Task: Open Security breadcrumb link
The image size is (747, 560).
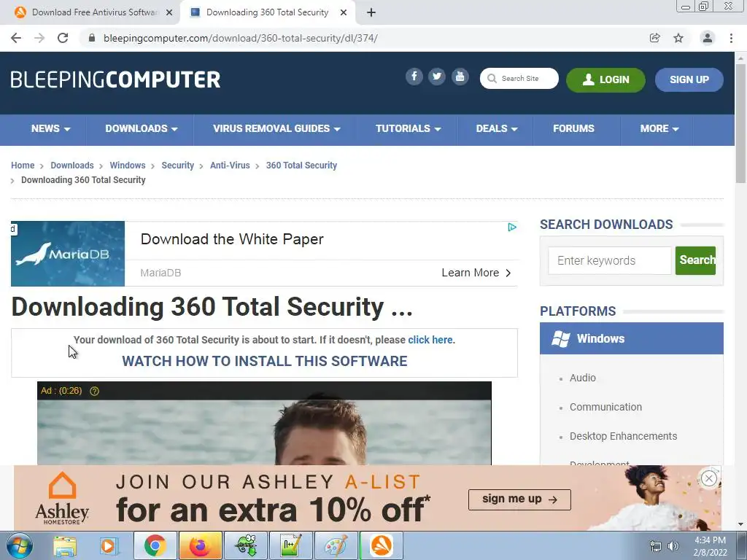Action: 178,166
